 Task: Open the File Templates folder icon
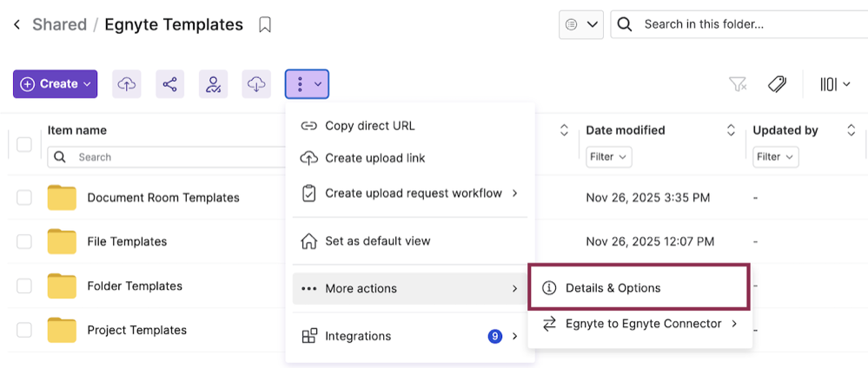click(x=62, y=242)
